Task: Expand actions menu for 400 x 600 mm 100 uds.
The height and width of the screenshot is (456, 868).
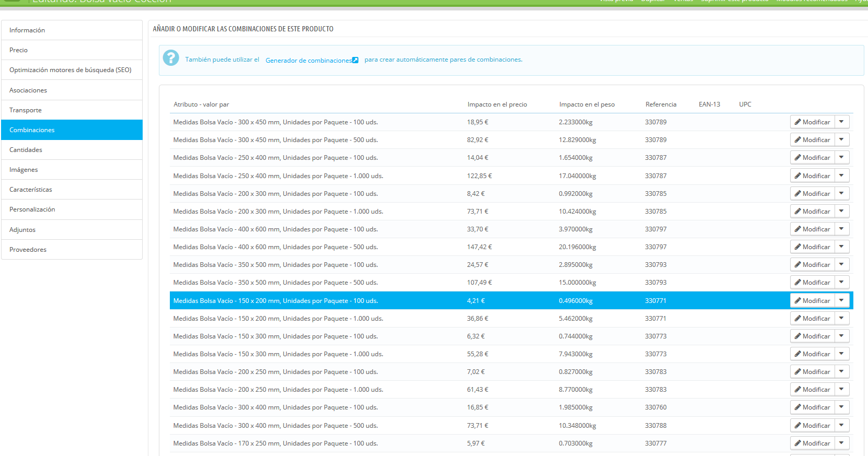Action: click(842, 229)
